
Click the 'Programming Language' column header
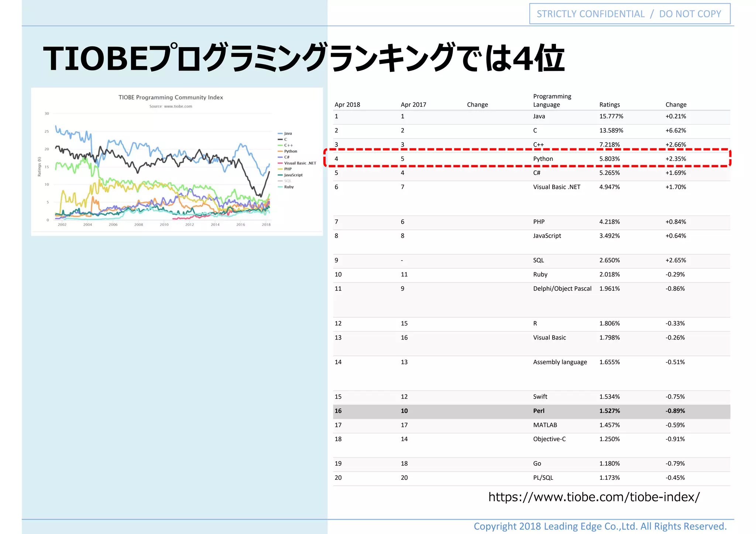tap(552, 100)
